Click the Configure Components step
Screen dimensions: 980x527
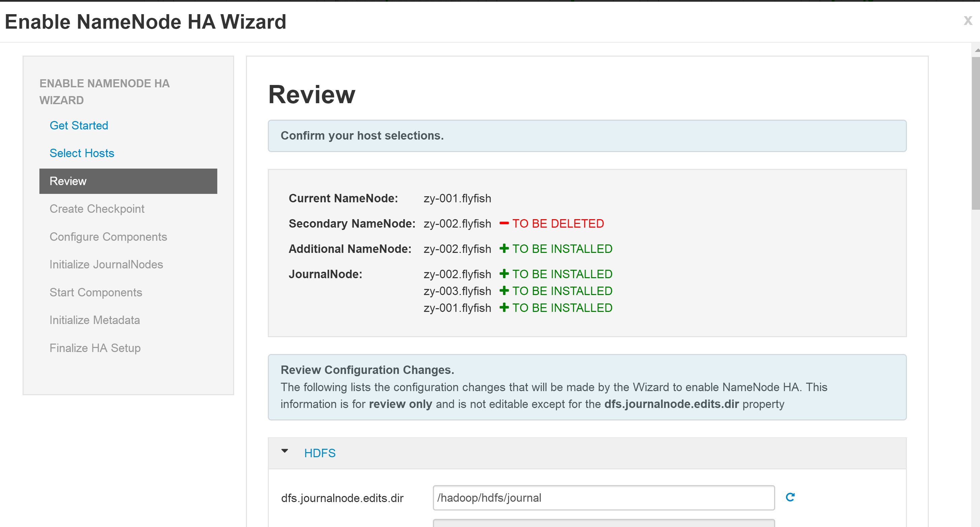(x=107, y=236)
